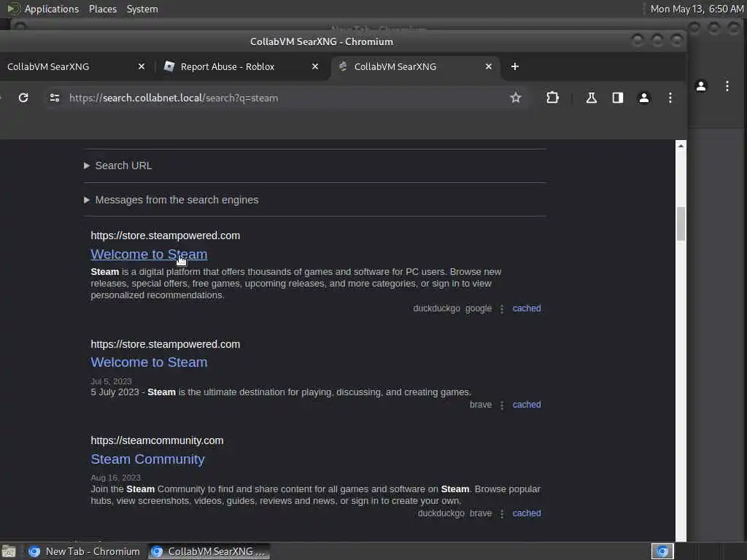Reload the current search page
747x560 pixels.
pos(23,98)
